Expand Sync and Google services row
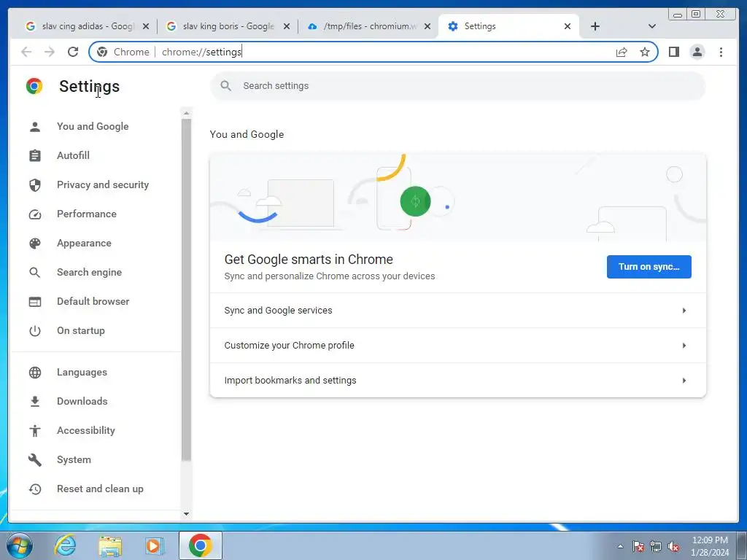Image resolution: width=747 pixels, height=560 pixels. pos(458,311)
